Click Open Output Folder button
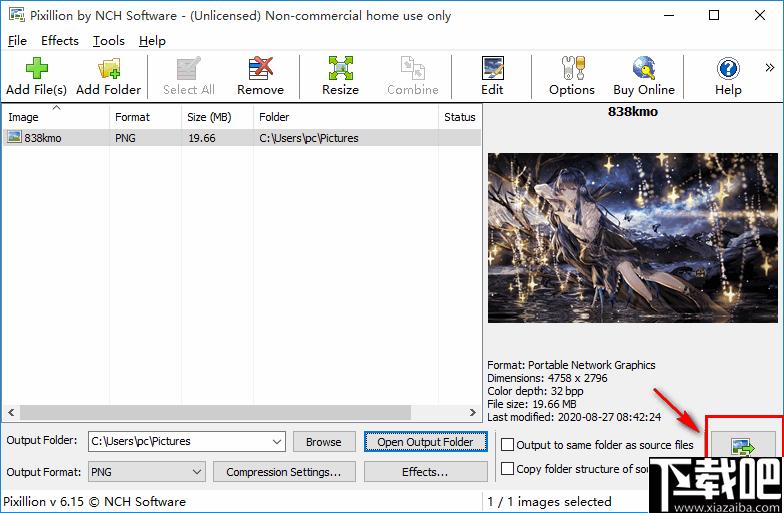 pyautogui.click(x=426, y=442)
